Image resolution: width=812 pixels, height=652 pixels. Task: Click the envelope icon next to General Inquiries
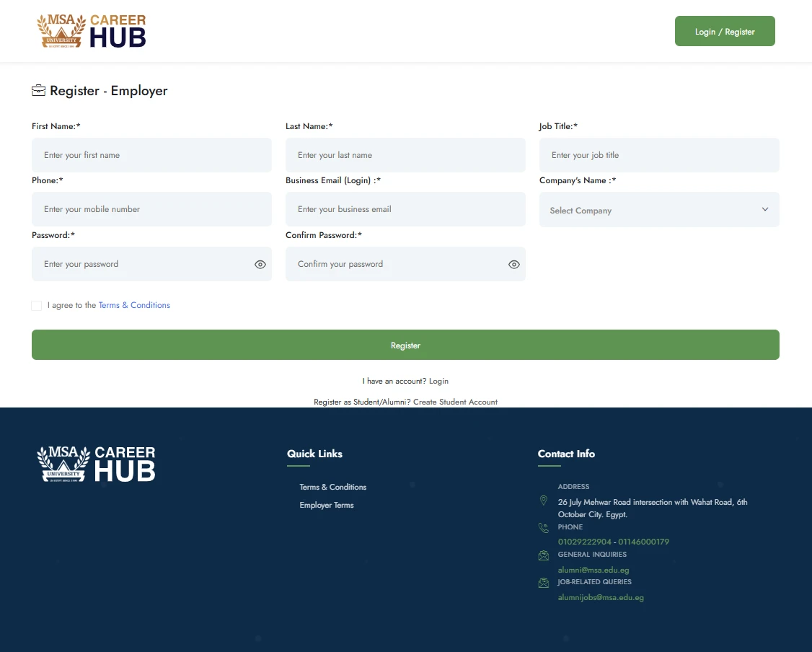(543, 555)
